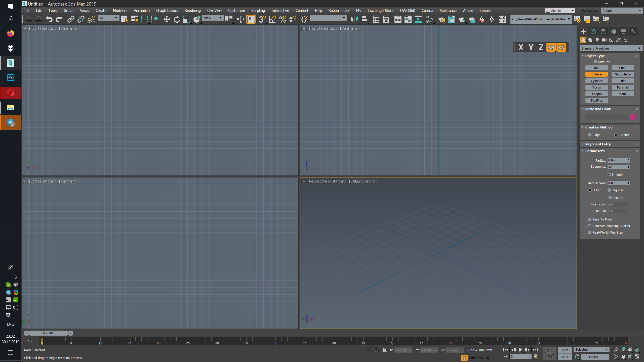
Task: Select Chop hemisphere option
Action: click(590, 190)
